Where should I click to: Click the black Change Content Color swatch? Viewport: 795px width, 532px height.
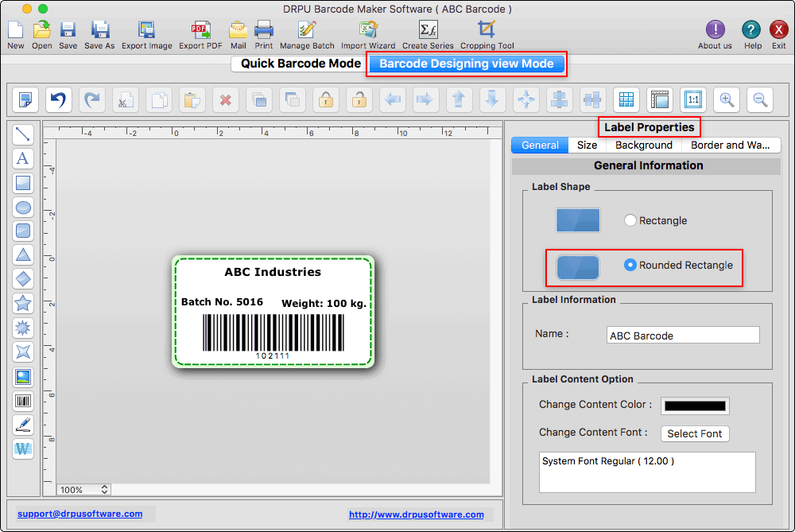695,406
